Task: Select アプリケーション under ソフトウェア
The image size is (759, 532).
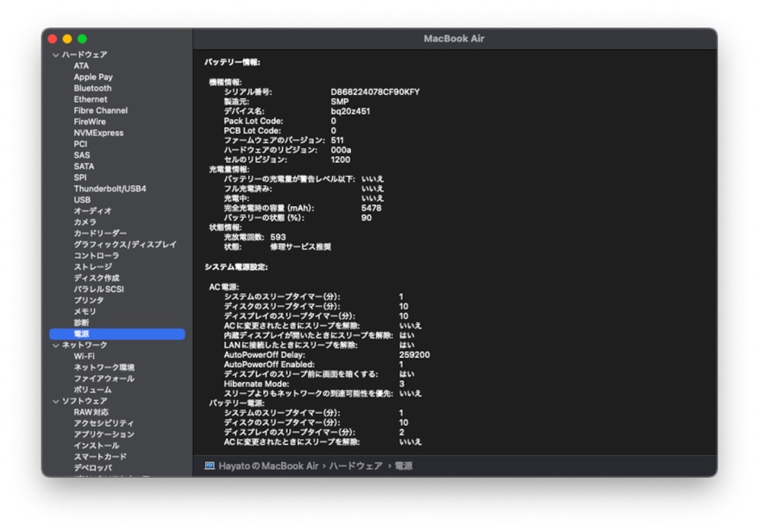Action: (x=103, y=435)
